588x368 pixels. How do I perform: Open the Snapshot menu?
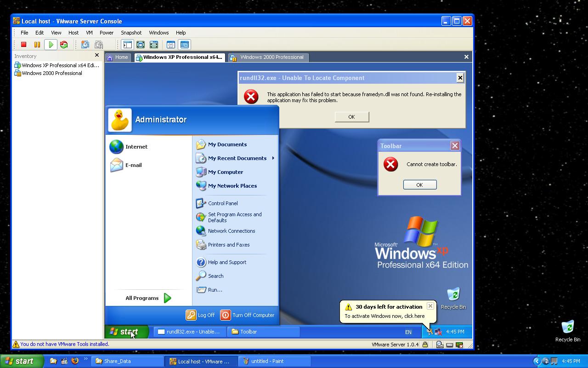(x=131, y=33)
